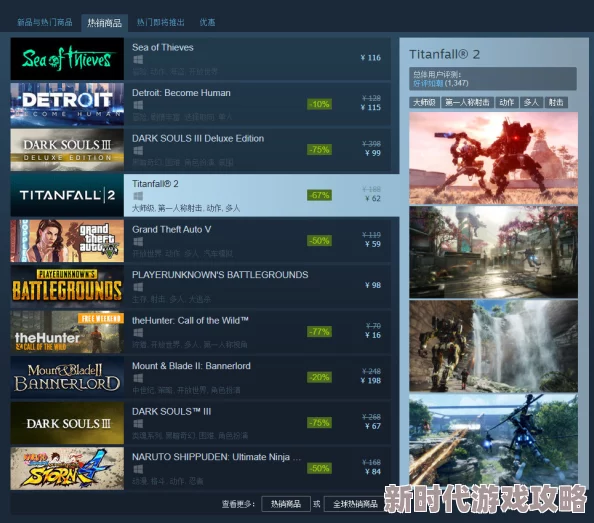Open the 优惠 tab
The height and width of the screenshot is (523, 594).
[207, 22]
